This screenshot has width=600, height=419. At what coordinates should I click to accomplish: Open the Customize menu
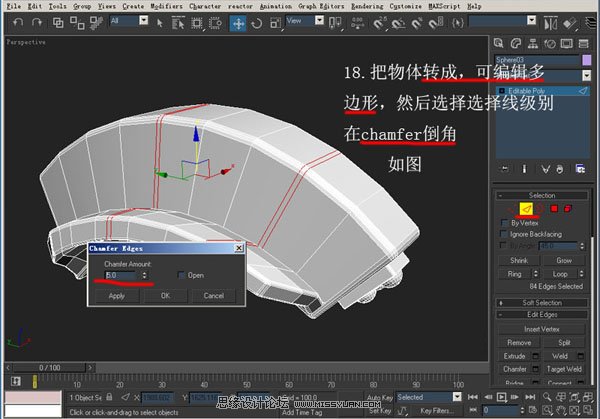405,6
